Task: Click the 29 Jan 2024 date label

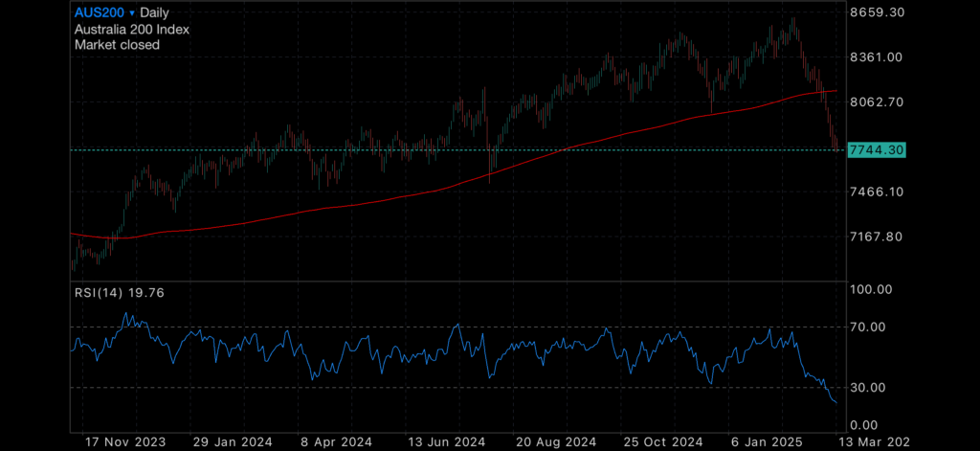Action: (x=233, y=442)
